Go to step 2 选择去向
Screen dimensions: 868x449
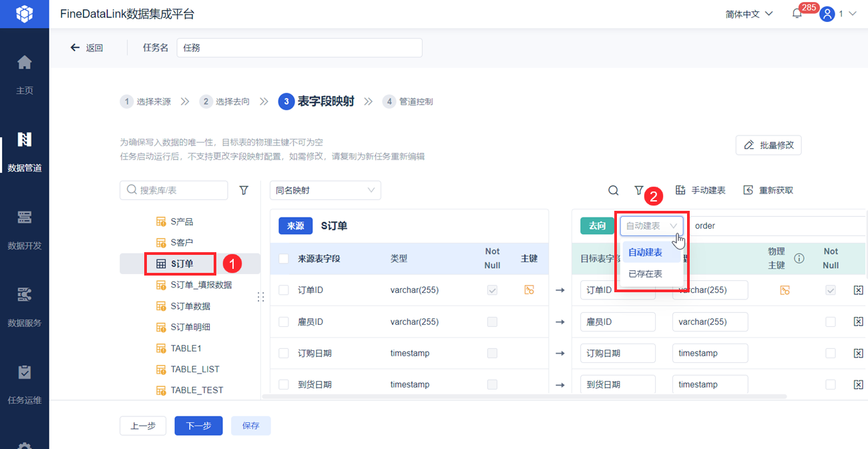(224, 101)
